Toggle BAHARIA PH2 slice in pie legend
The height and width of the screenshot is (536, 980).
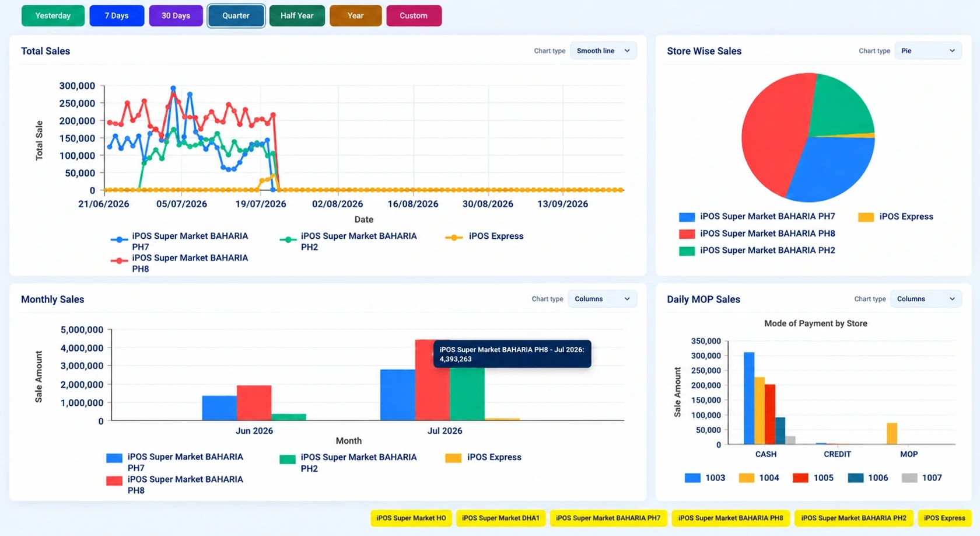click(x=757, y=250)
